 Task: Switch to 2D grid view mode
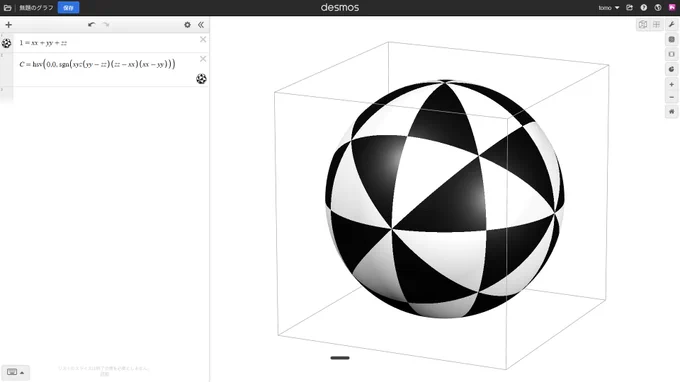pyautogui.click(x=656, y=25)
